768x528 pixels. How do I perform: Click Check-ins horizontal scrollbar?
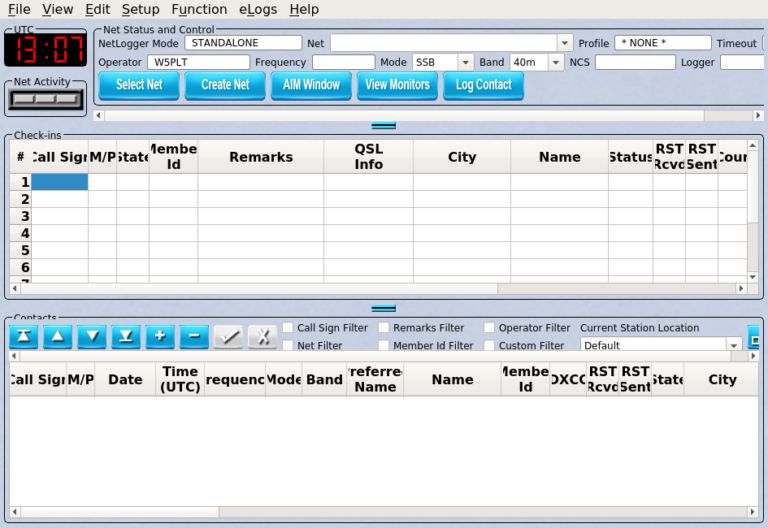[x=259, y=288]
